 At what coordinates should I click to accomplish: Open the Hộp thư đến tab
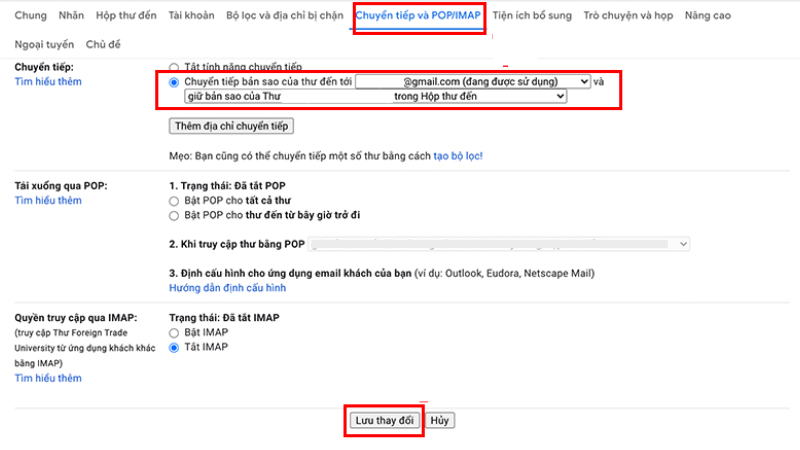point(126,15)
